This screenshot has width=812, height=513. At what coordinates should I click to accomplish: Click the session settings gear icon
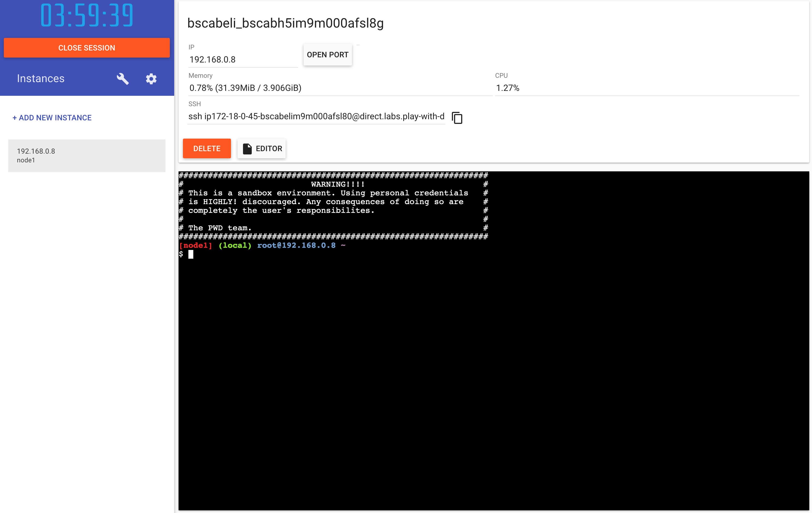[151, 79]
